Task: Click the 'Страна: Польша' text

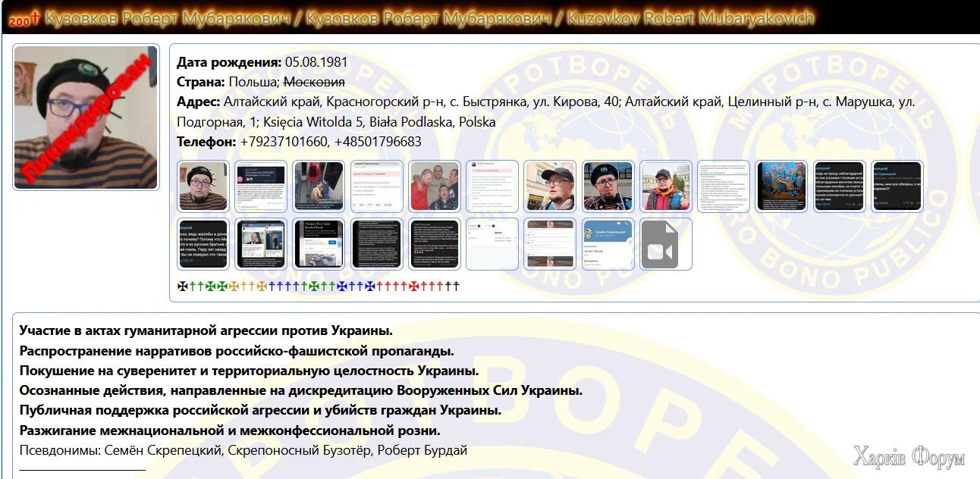Action: (x=228, y=82)
